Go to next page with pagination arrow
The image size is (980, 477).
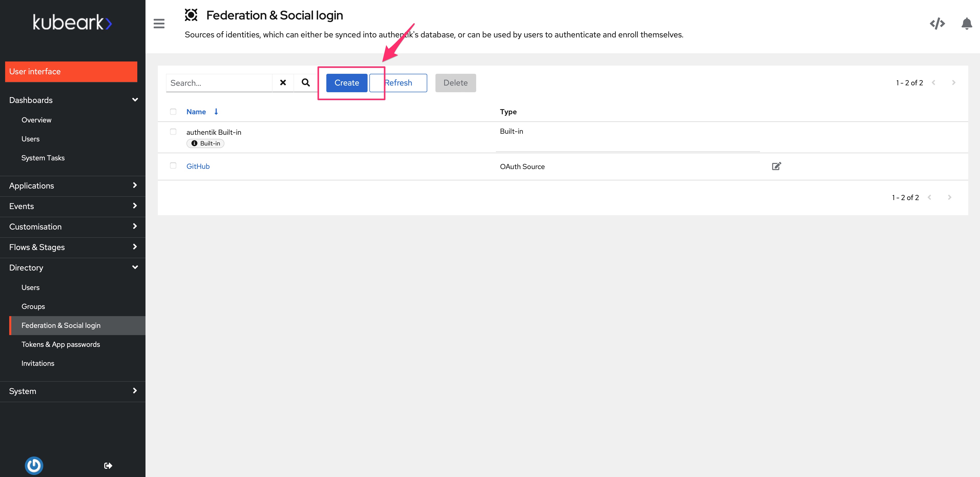click(954, 82)
